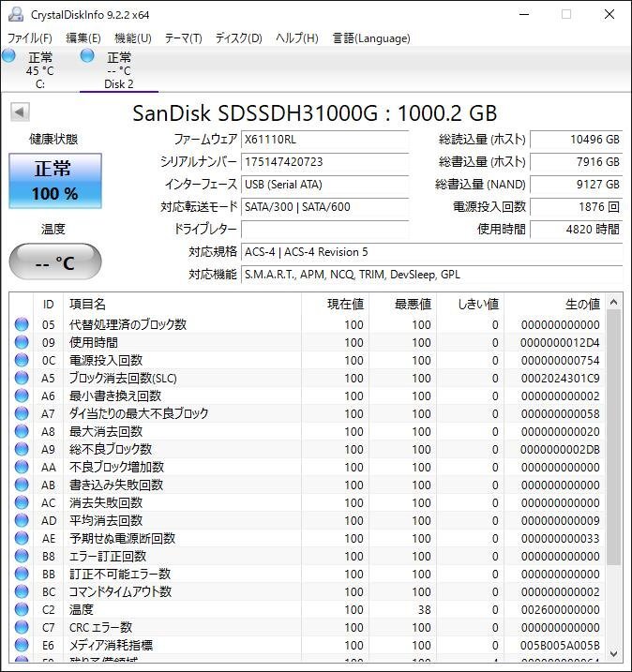Click the 生の値 column header
632x672 pixels.
tap(555, 305)
